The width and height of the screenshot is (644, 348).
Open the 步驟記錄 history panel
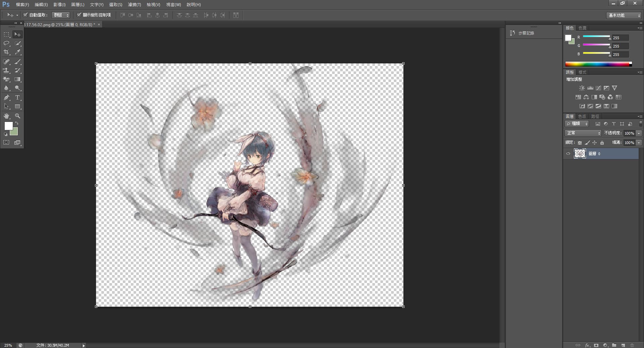[526, 33]
